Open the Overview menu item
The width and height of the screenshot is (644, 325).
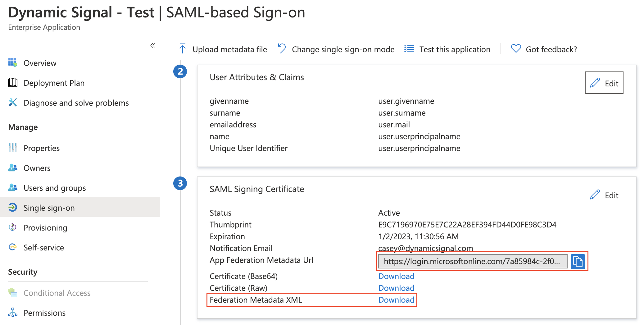pyautogui.click(x=40, y=63)
